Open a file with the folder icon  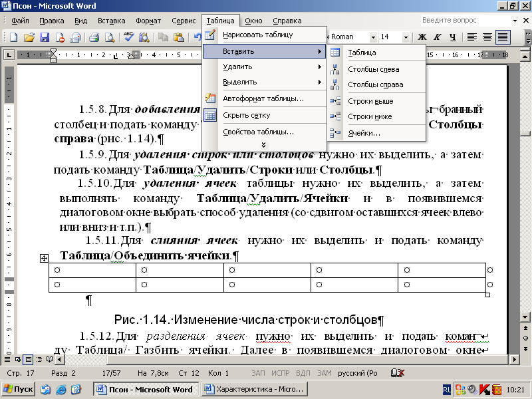pos(29,37)
